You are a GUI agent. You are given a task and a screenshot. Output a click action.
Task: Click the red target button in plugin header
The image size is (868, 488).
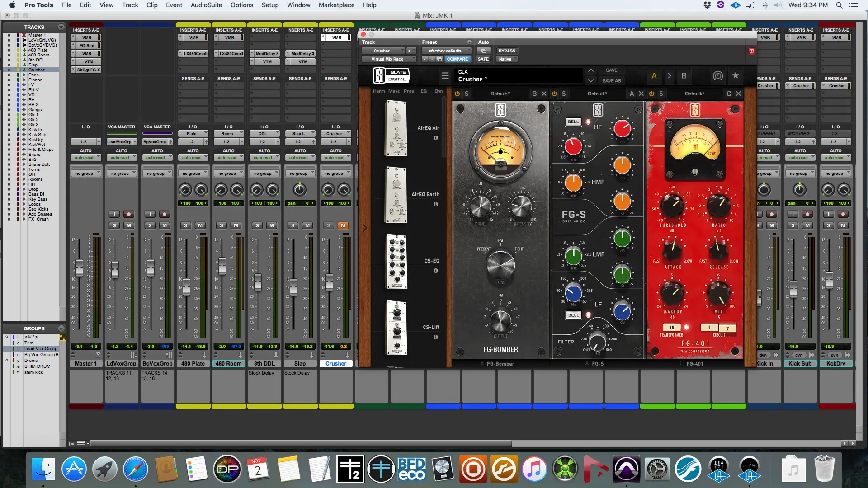751,51
